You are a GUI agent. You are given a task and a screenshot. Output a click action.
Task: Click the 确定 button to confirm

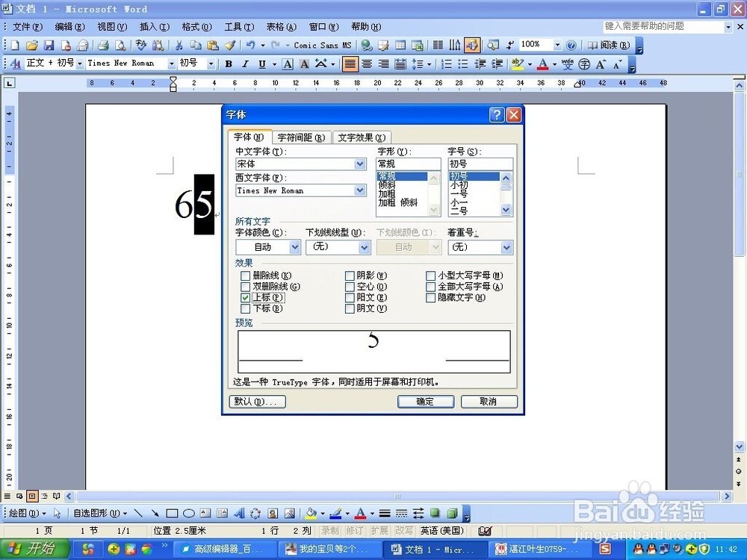(425, 401)
